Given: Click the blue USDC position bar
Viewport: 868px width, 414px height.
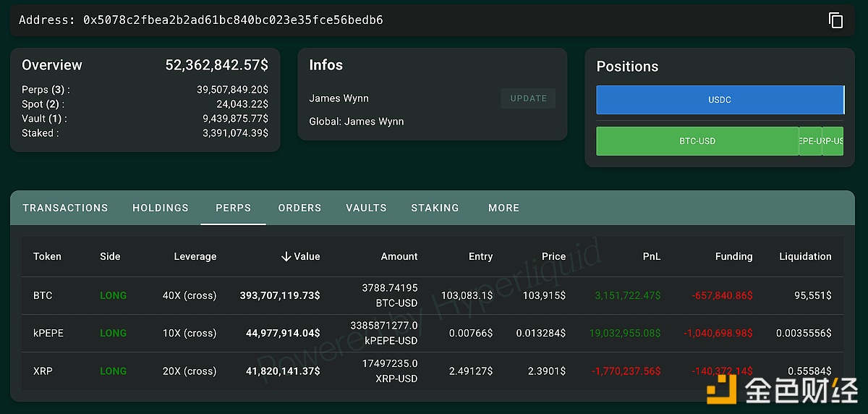Looking at the screenshot, I should pyautogui.click(x=719, y=100).
